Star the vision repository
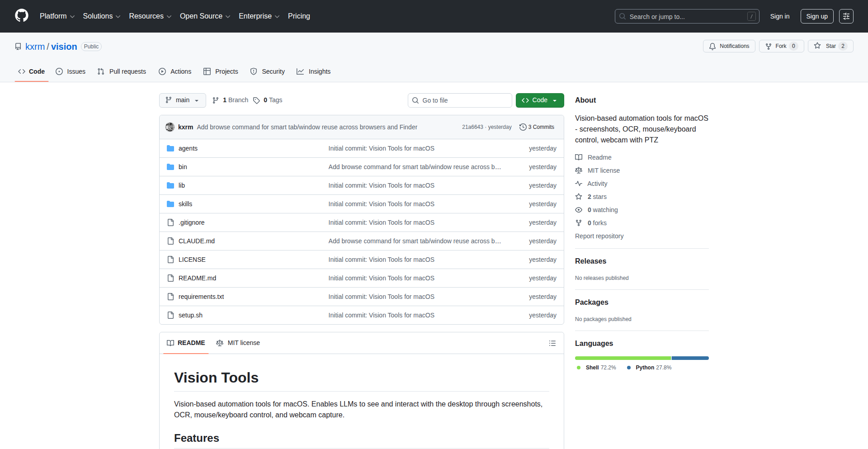 click(826, 46)
